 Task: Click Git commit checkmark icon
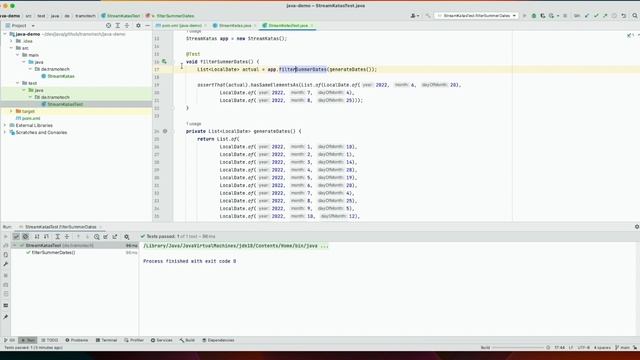point(596,16)
